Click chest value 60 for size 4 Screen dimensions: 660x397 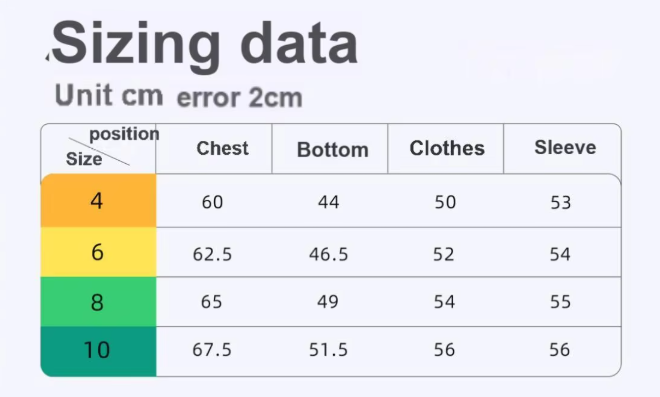pos(212,202)
